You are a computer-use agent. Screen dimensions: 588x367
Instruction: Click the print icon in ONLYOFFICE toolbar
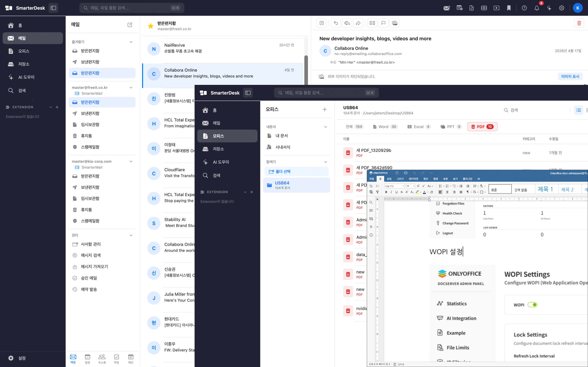click(x=406, y=173)
